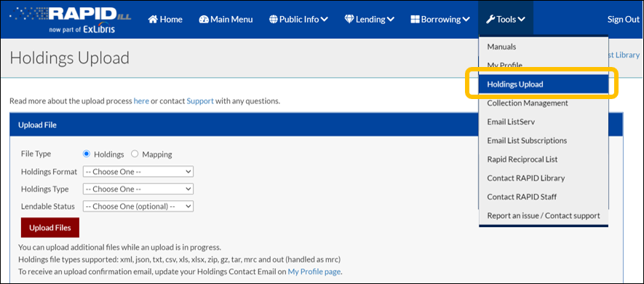Open the Holdings Type dropdown
The image size is (644, 284).
click(x=138, y=189)
